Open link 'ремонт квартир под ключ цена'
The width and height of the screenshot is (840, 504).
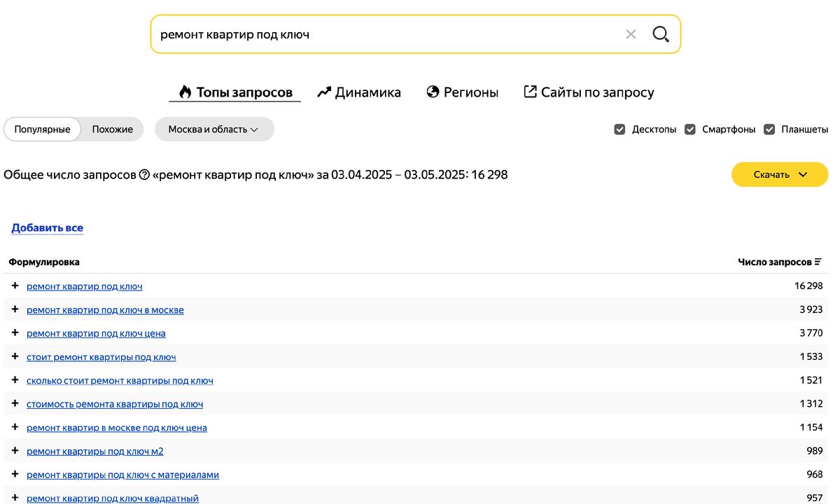[x=96, y=333]
